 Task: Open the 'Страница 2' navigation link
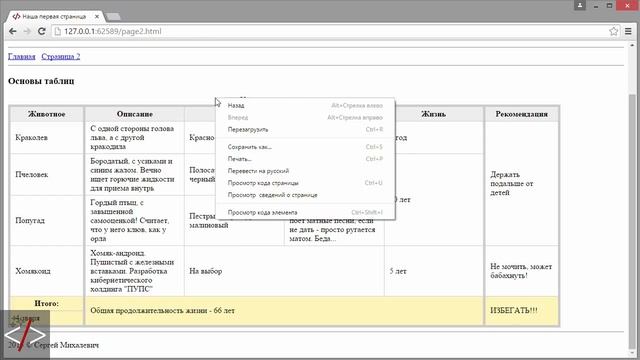click(x=60, y=56)
